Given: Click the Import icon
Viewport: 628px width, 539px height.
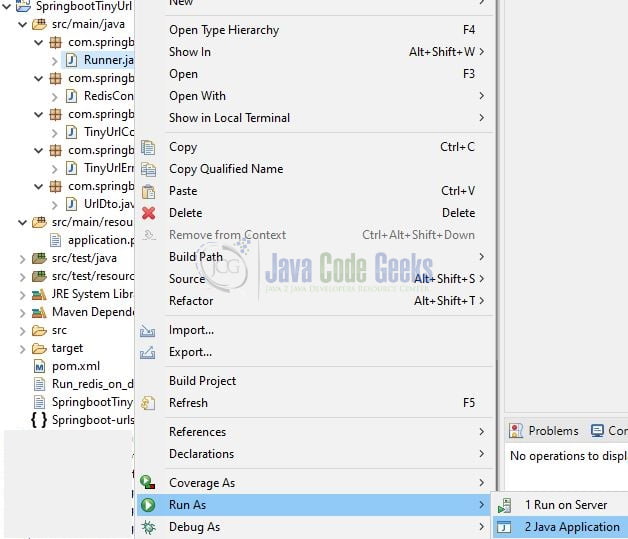Looking at the screenshot, I should tap(147, 331).
